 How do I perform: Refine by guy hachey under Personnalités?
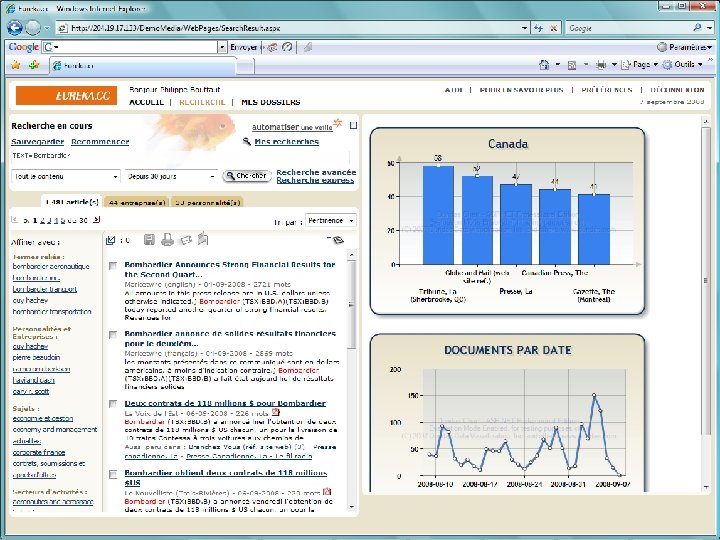[30, 346]
